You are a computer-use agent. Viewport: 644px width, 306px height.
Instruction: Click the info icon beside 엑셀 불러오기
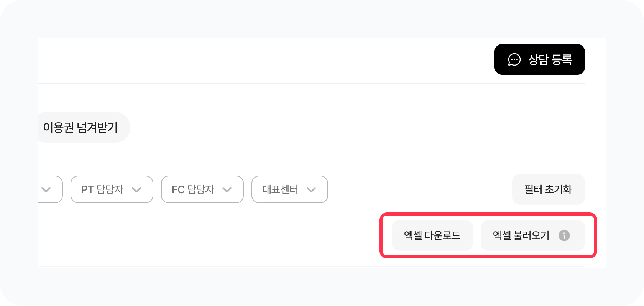click(564, 235)
